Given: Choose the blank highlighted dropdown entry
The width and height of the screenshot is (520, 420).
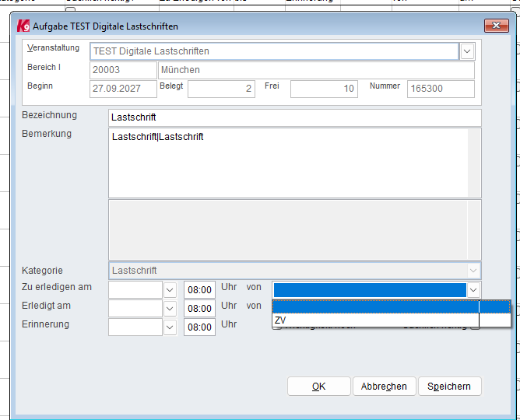Looking at the screenshot, I should tap(375, 307).
